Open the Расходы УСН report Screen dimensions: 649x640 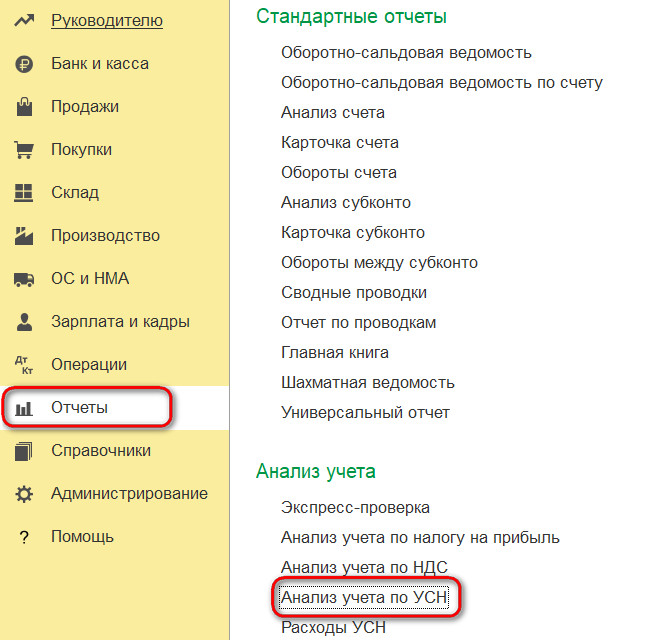click(334, 628)
